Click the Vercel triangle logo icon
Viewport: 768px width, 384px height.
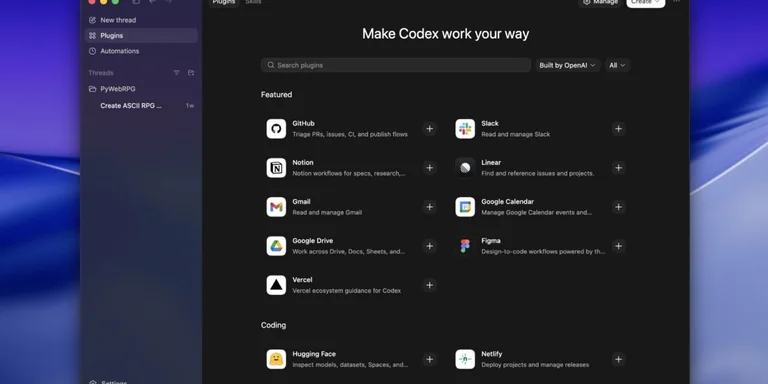pyautogui.click(x=276, y=285)
